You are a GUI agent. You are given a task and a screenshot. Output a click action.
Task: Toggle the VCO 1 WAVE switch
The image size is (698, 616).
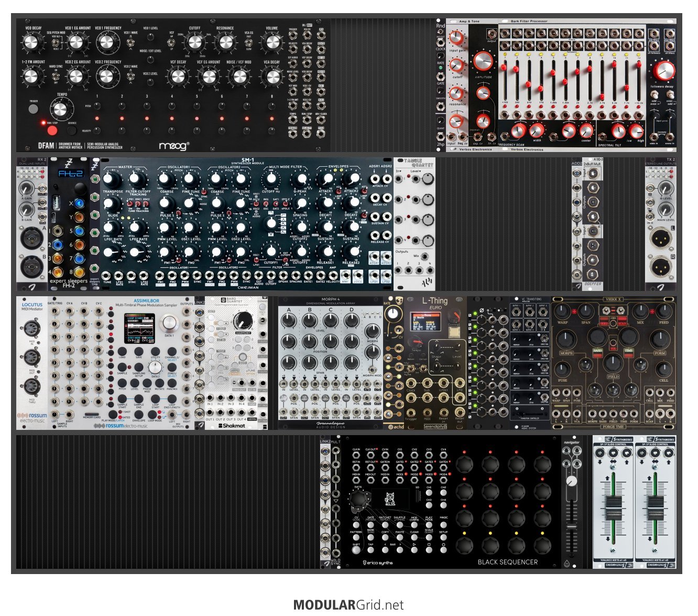tap(130, 42)
